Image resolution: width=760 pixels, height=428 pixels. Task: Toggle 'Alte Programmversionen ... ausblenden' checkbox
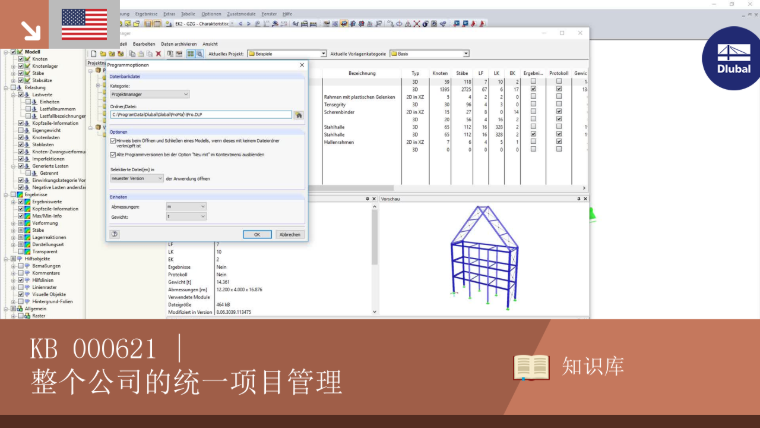(x=113, y=155)
